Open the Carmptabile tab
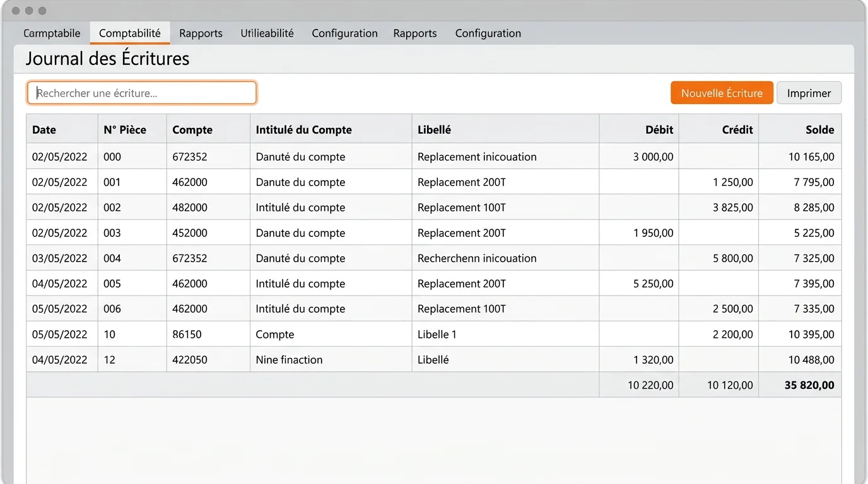The width and height of the screenshot is (868, 484). (52, 33)
